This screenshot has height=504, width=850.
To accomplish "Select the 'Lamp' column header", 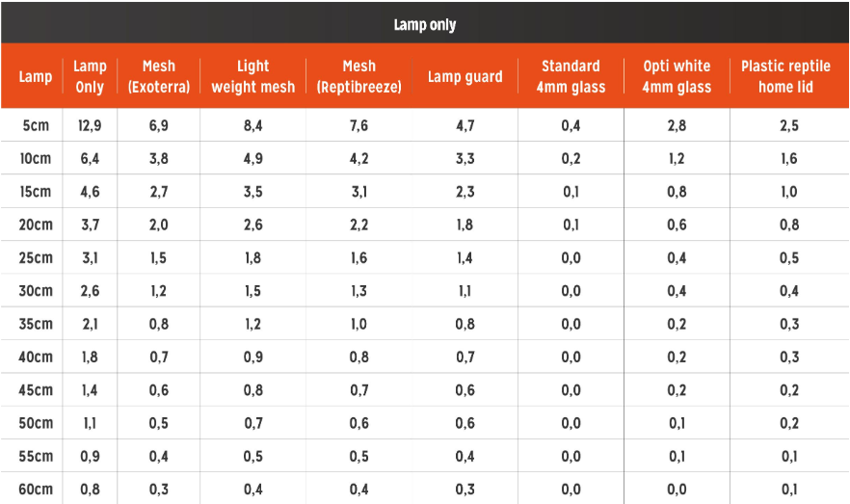I will tap(36, 77).
